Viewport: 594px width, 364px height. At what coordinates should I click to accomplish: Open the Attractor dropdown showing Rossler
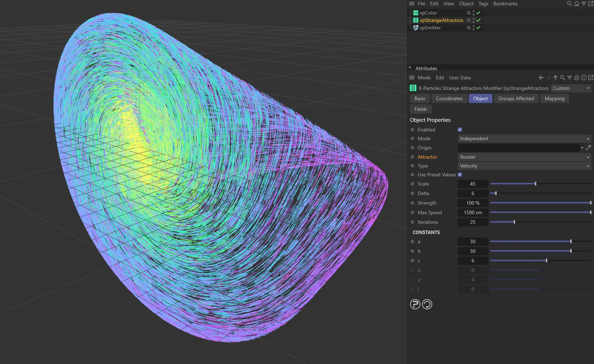[x=524, y=157]
